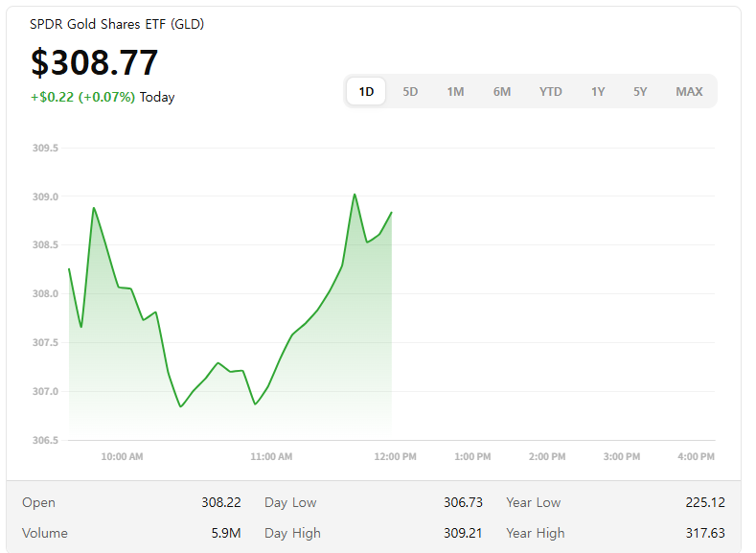Screen dimensions: 756x553
Task: Click the Day Low value 306.73
Action: (x=463, y=502)
